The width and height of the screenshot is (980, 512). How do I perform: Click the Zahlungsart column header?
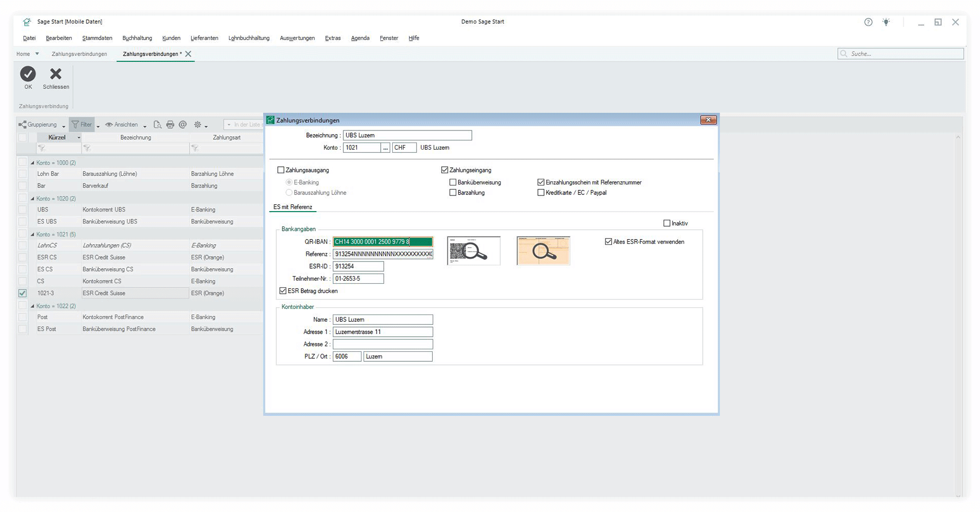227,138
